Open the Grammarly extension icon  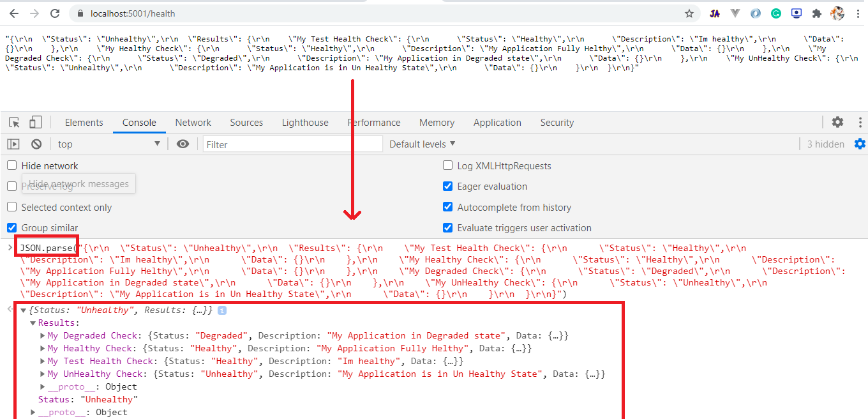(x=776, y=13)
